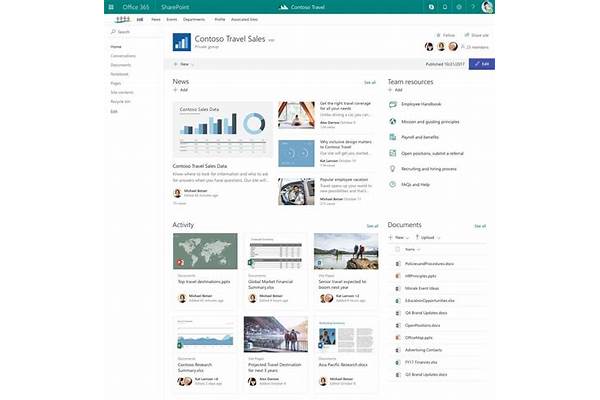Click the SharePoint label in the header
Image resolution: width=600 pixels, height=400 pixels.
click(x=175, y=7)
